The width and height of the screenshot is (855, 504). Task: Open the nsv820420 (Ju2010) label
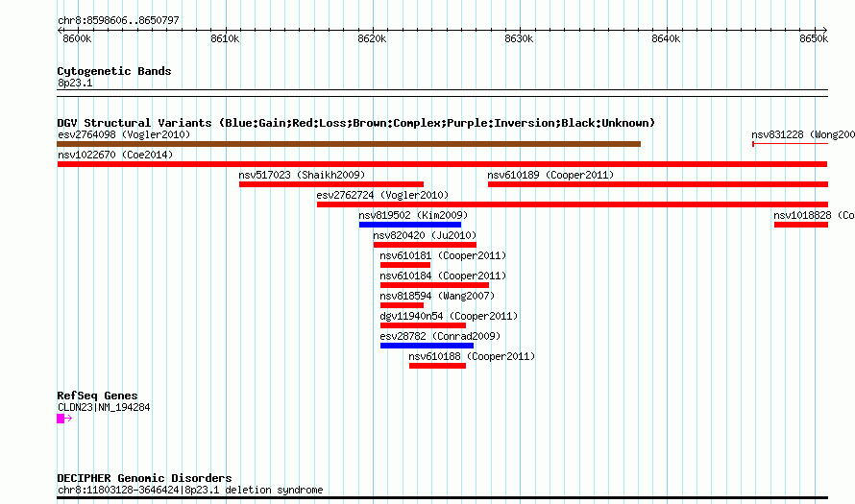425,235
